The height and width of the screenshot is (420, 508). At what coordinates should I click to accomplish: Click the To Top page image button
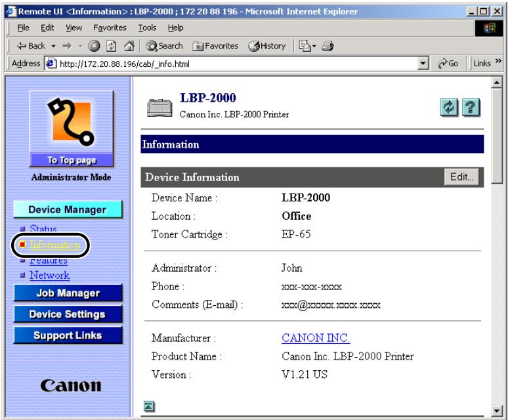click(x=72, y=129)
